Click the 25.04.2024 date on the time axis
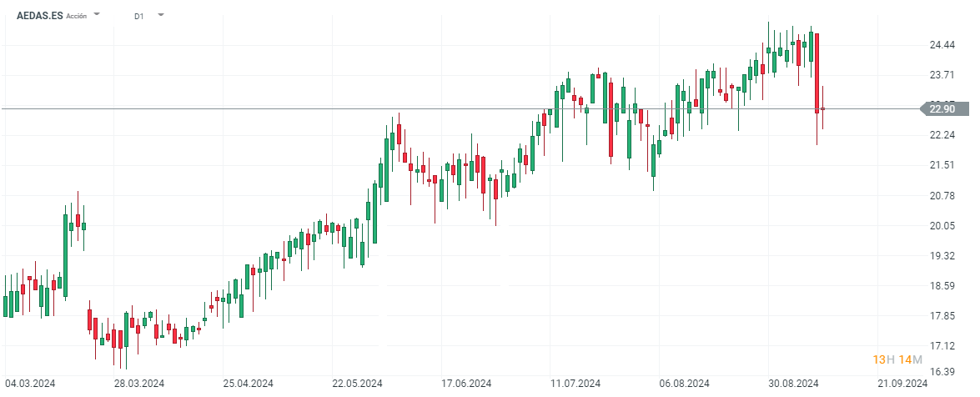This screenshot has width=980, height=397. (249, 384)
